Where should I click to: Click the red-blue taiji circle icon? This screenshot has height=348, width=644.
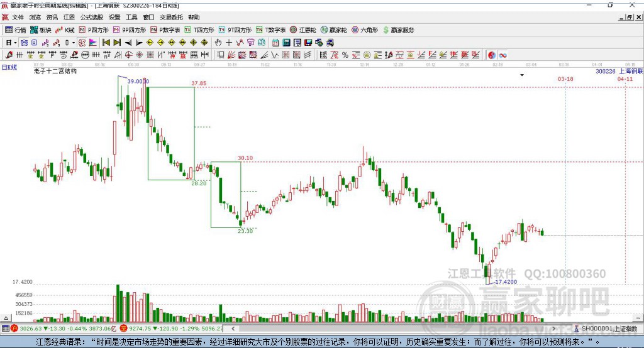491,55
